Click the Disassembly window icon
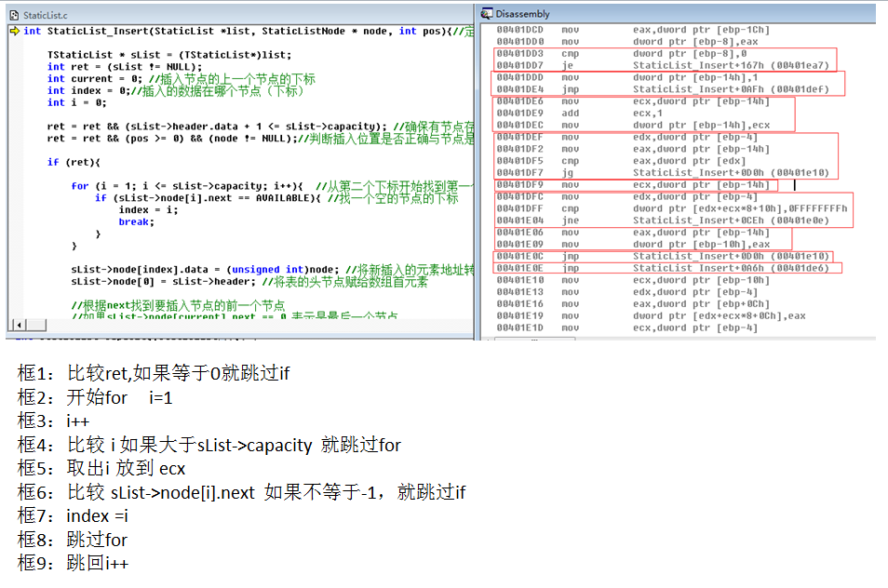 tap(487, 14)
